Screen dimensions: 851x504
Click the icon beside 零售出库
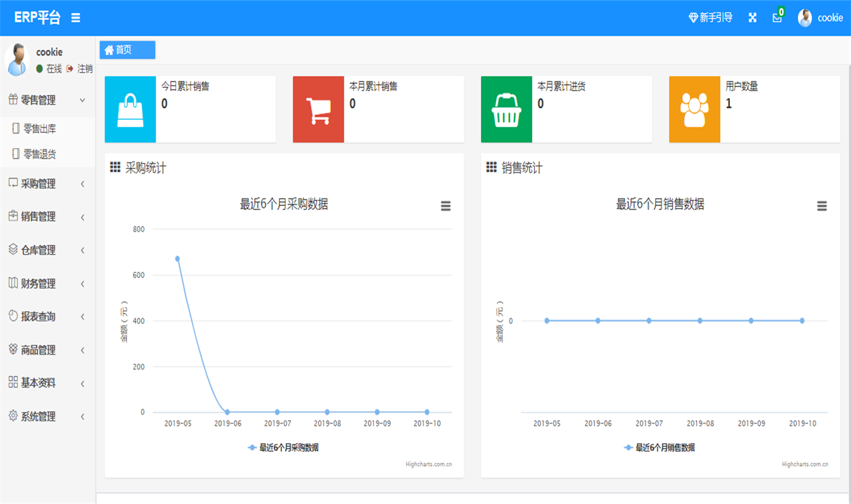point(16,129)
